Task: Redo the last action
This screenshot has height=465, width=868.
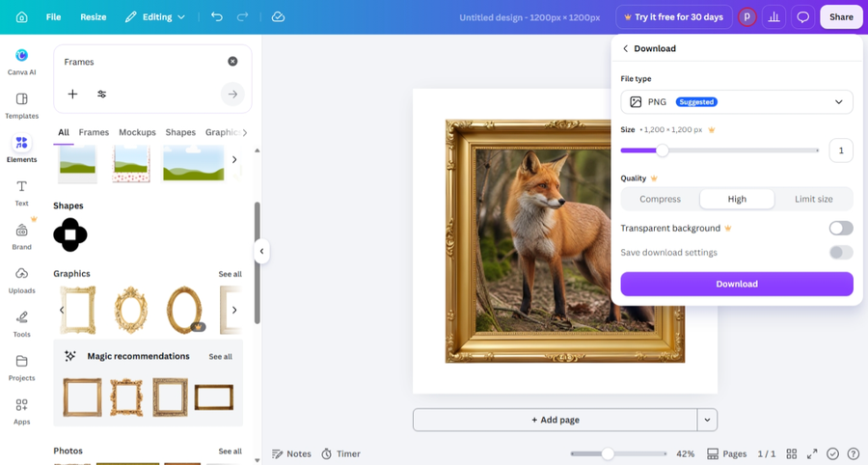Action: coord(242,17)
